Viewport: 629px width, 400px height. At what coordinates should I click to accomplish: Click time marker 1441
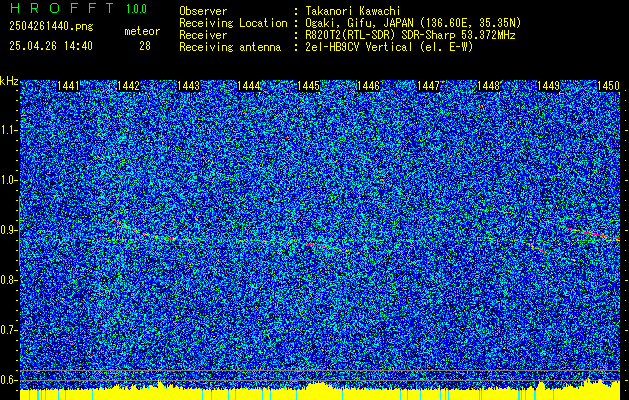[x=69, y=86]
